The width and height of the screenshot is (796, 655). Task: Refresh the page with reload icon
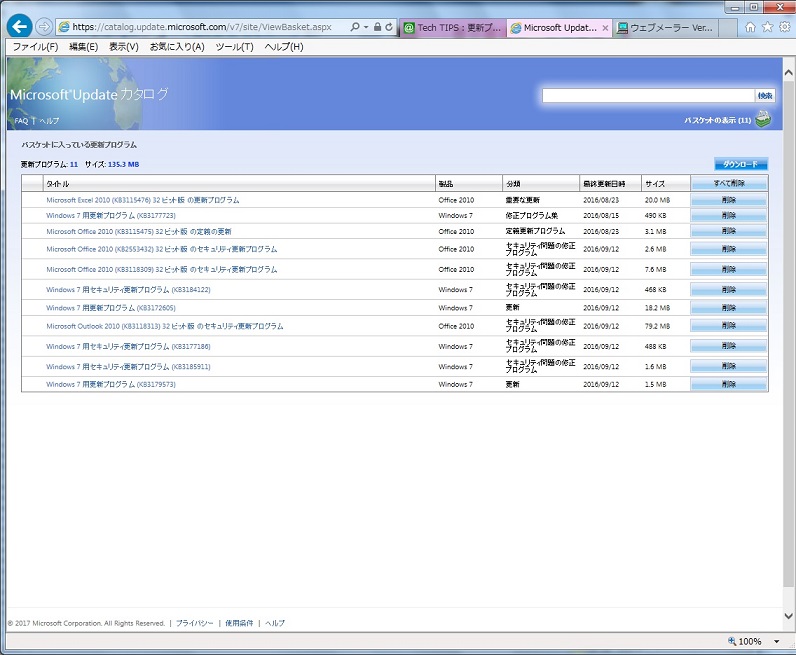coord(389,27)
